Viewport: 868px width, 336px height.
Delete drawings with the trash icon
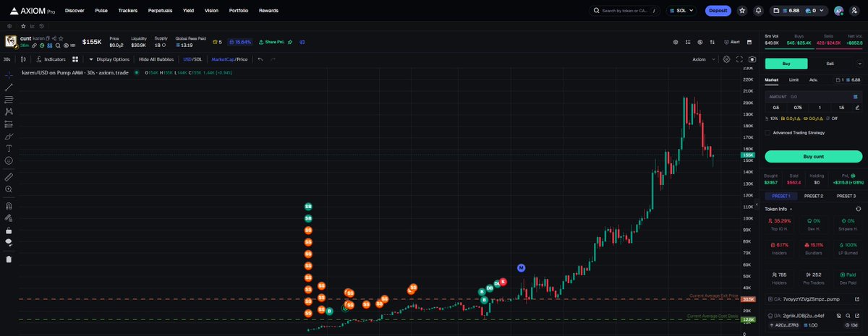[9, 259]
